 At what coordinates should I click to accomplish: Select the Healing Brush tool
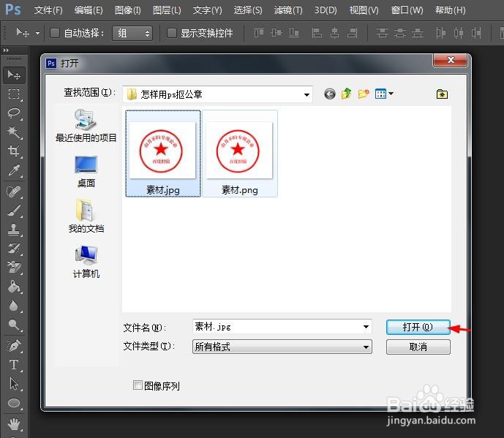click(14, 192)
